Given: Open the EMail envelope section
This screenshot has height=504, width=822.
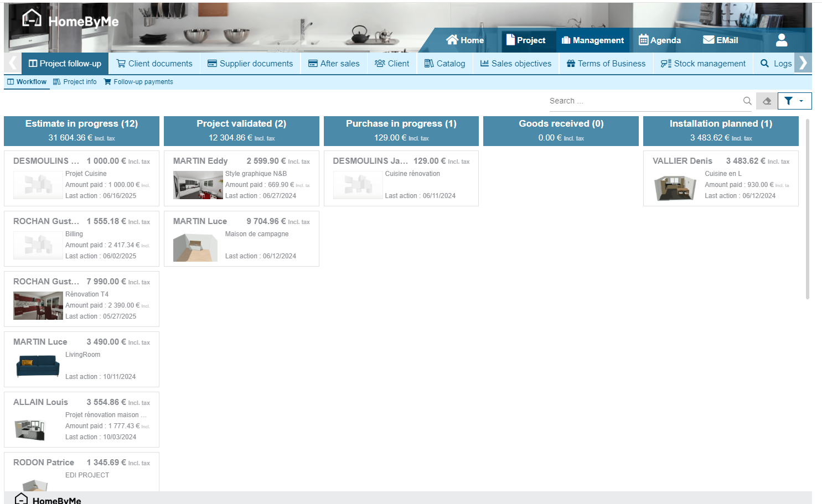Looking at the screenshot, I should click(720, 40).
